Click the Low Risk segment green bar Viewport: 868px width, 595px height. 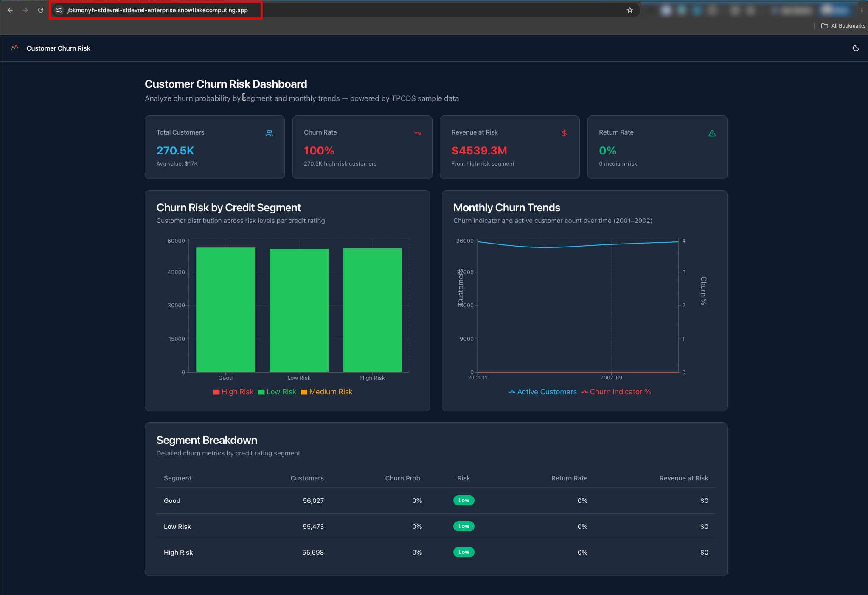[x=299, y=310]
